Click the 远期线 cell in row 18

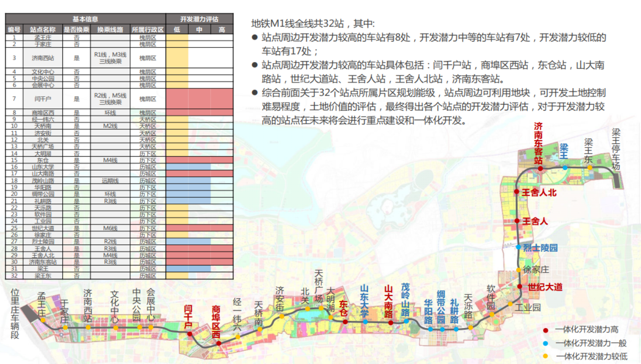point(110,181)
